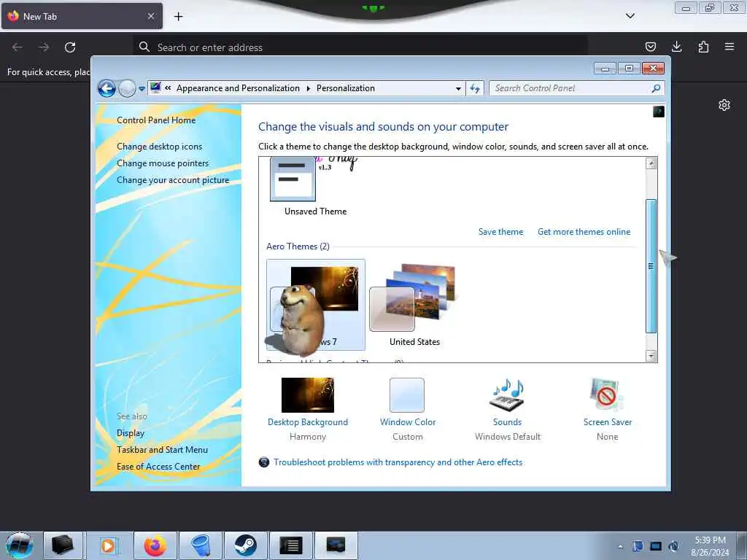The width and height of the screenshot is (747, 560).
Task: Open the Window Color swatch
Action: 407,394
